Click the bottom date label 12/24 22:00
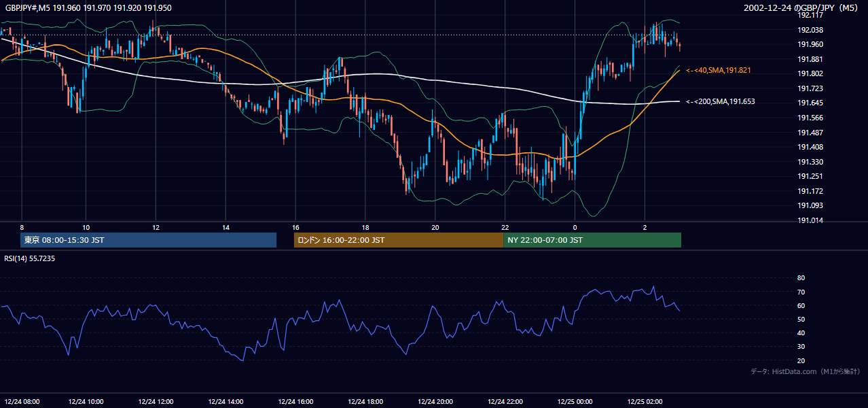868x408 pixels. click(x=505, y=402)
